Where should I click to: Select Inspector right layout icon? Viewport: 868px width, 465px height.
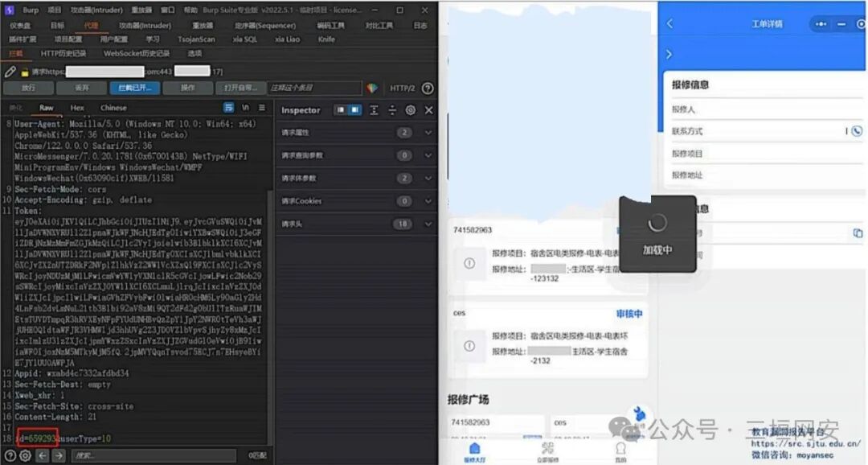click(355, 109)
